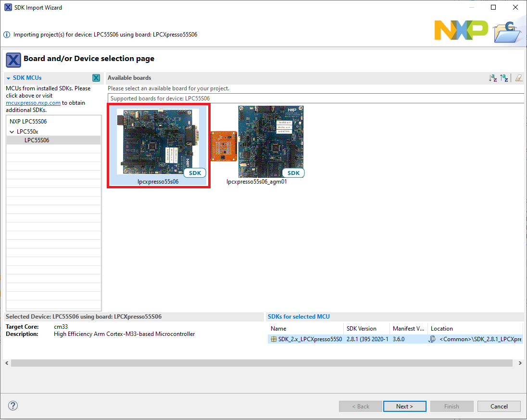The height and width of the screenshot is (420, 527).
Task: Click the supported boards filter field
Action: (x=315, y=99)
